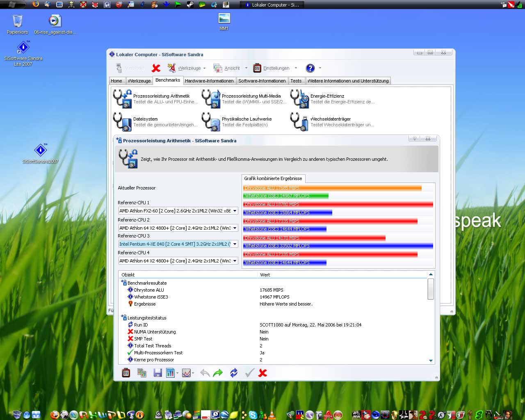This screenshot has width=525, height=420.
Task: Select the 06-rise_against media file icon
Action: click(55, 24)
